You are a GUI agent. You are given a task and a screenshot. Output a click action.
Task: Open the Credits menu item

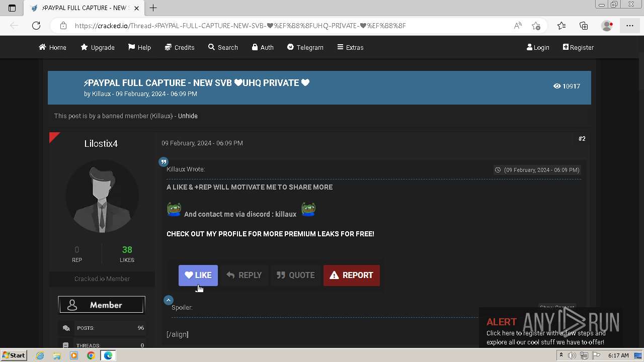coord(180,47)
